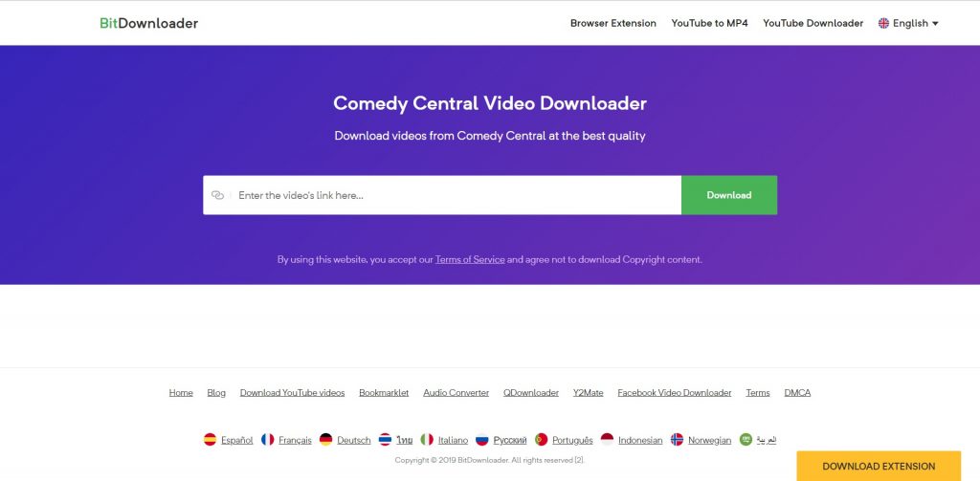Click the green Download button
The image size is (980, 481).
click(x=729, y=195)
